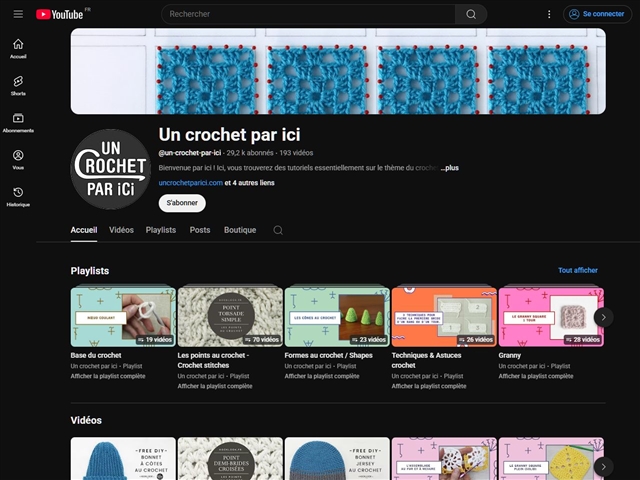This screenshot has height=480, width=640.
Task: Open the pink granny assembly video thumbnail
Action: 444,459
